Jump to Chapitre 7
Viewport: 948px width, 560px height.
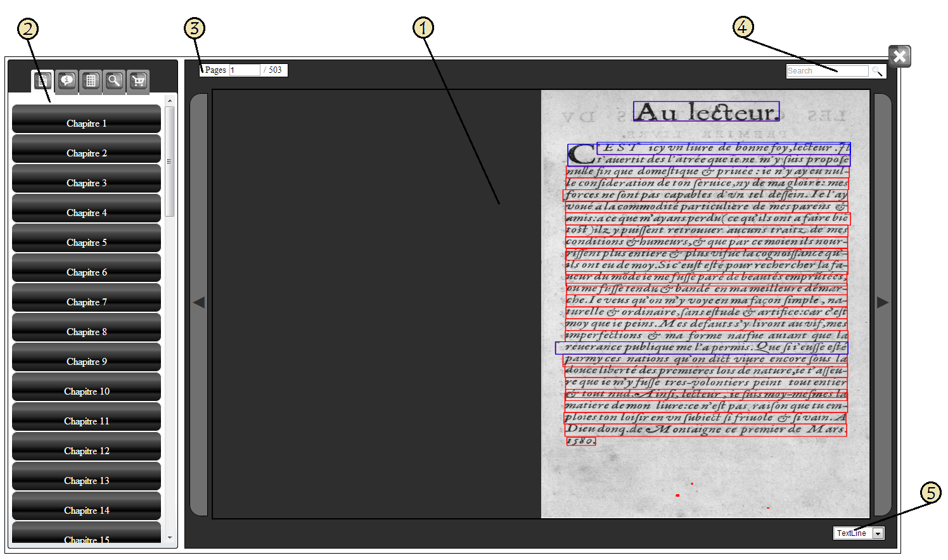(86, 298)
